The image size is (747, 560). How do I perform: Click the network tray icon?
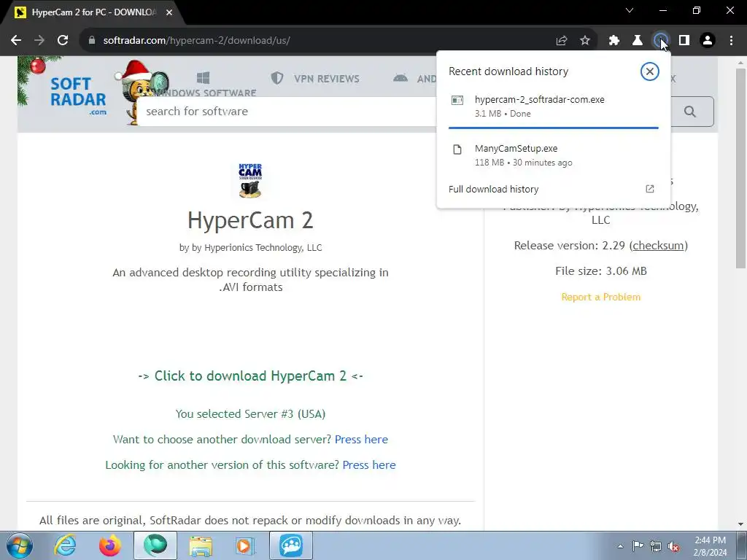[x=656, y=546]
